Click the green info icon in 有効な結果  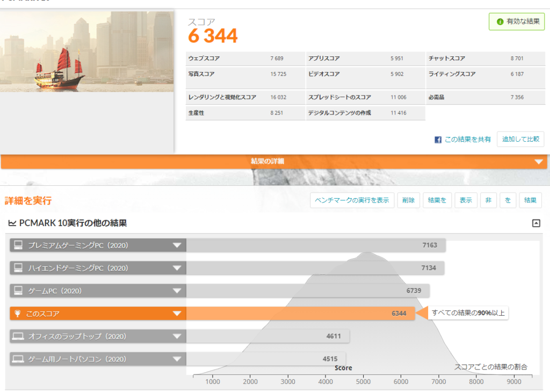(500, 21)
